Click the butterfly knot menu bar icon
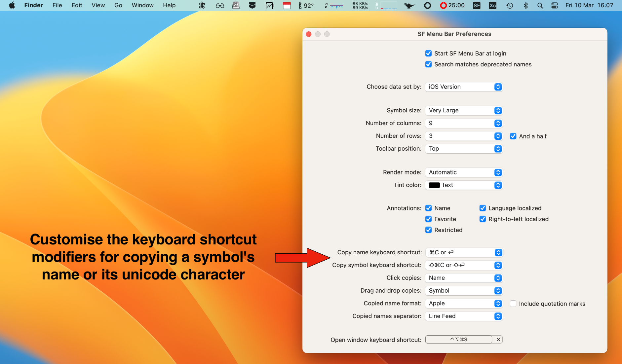622x364 pixels. point(202,5)
